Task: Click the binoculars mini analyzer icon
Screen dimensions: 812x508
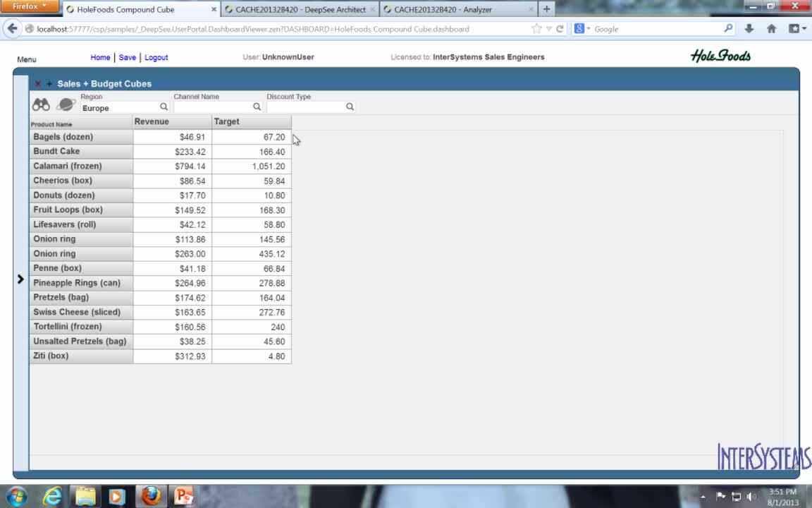Action: coord(41,105)
